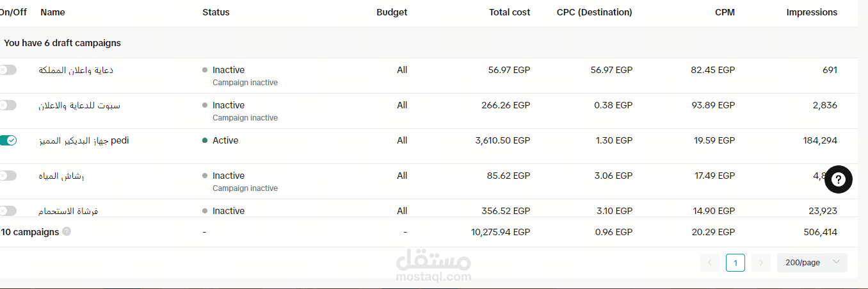Go to previous page arrow
Viewport: 868px width, 289px height.
click(709, 263)
